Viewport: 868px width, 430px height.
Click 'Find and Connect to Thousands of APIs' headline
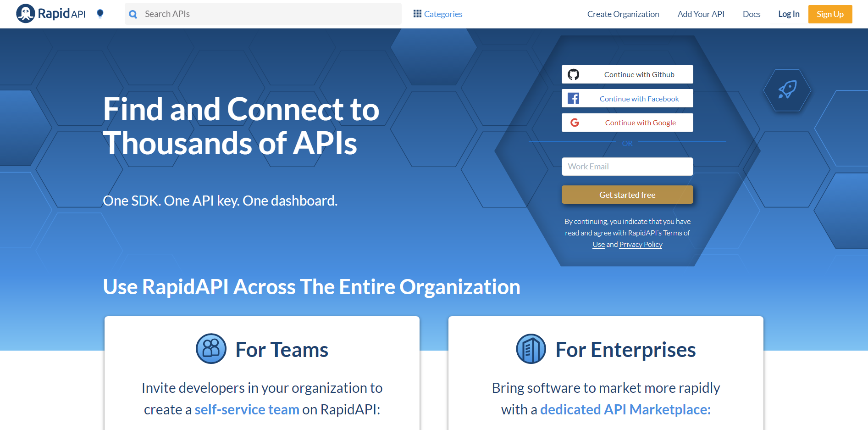241,126
